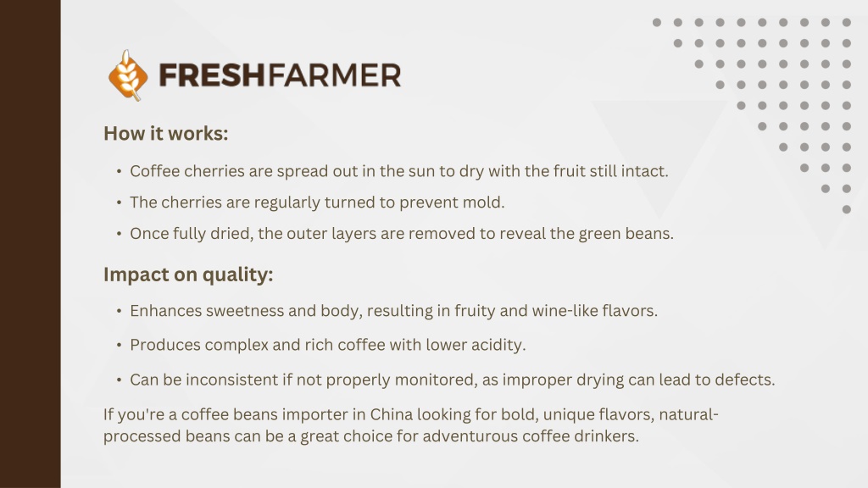Click the bullet dot before 'The cherries are'
The image size is (868, 488).
[119, 202]
